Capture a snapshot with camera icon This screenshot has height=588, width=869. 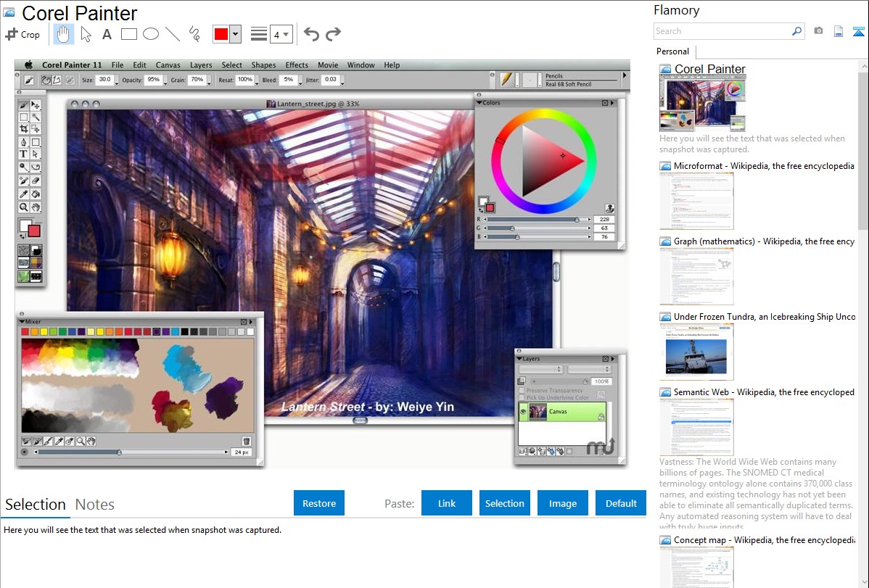point(818,31)
